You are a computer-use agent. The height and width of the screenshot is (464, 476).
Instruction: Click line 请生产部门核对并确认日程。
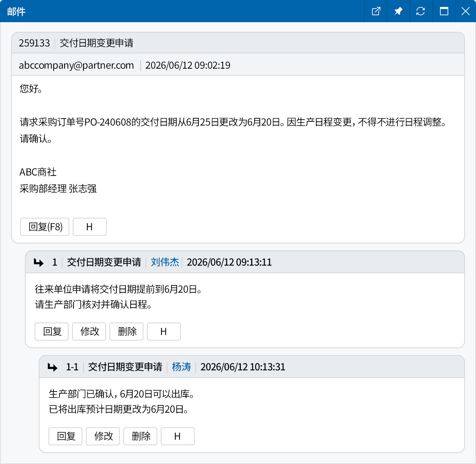click(x=94, y=304)
